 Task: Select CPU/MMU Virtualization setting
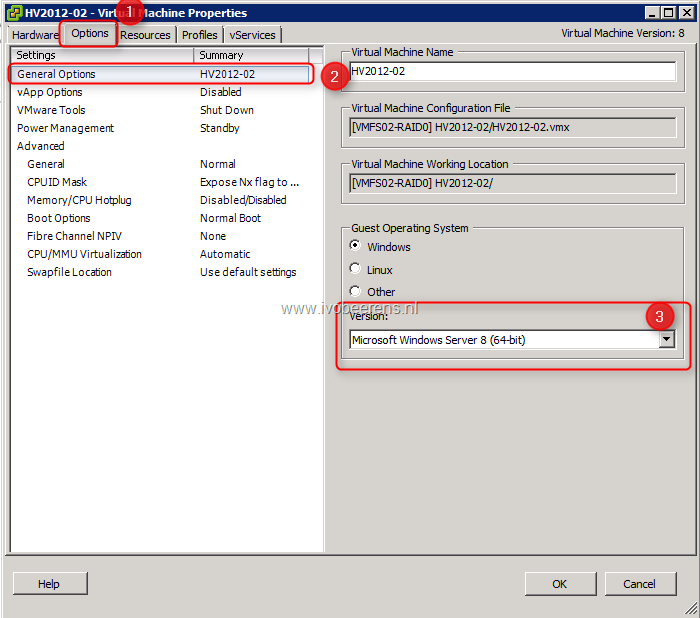84,254
